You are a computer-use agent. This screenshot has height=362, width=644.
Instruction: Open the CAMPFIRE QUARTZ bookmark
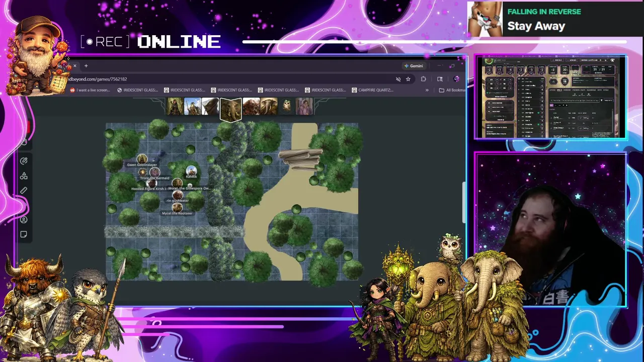coord(372,90)
